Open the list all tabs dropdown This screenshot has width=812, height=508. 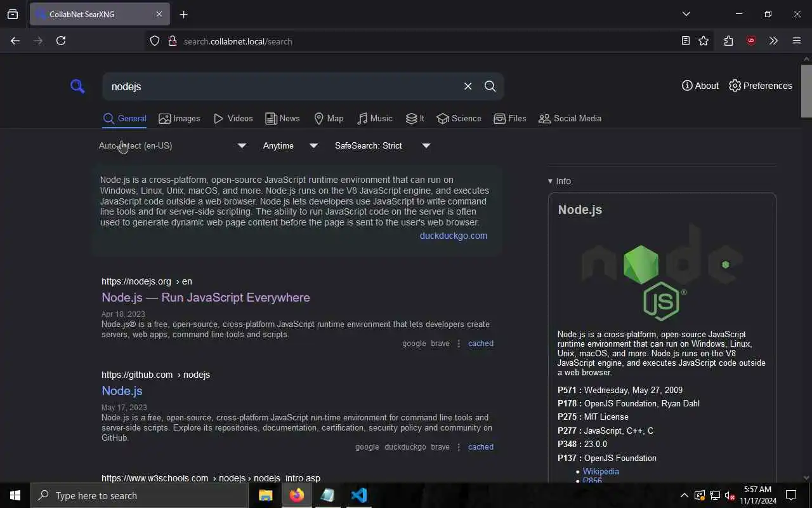686,14
